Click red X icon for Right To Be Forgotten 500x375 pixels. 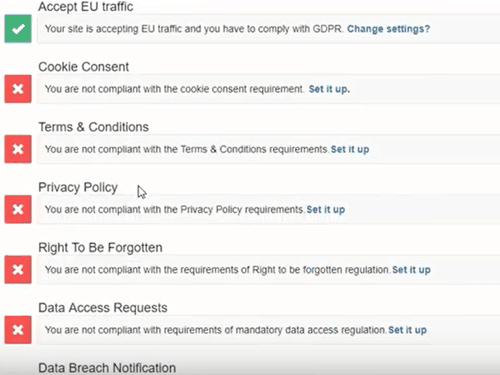click(18, 270)
